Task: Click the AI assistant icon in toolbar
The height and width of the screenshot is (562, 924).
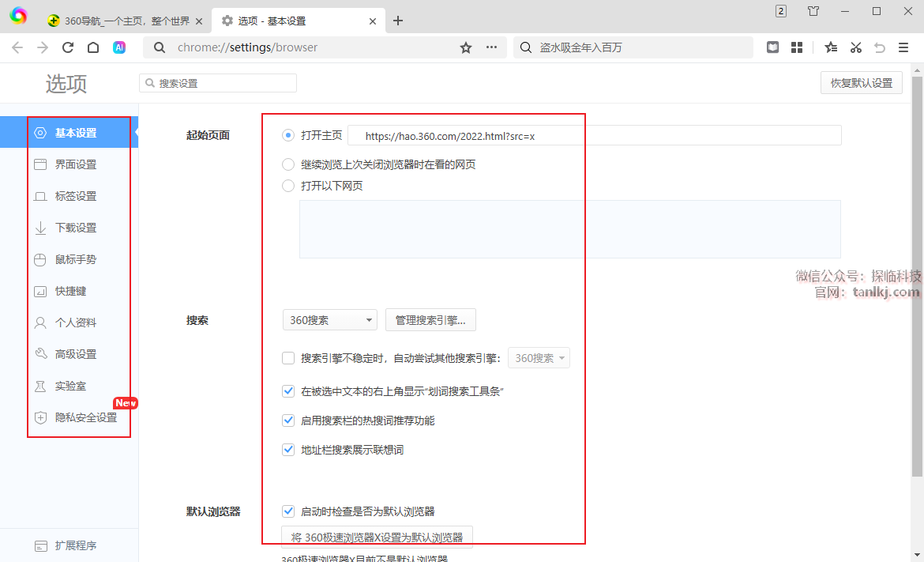Action: (119, 47)
